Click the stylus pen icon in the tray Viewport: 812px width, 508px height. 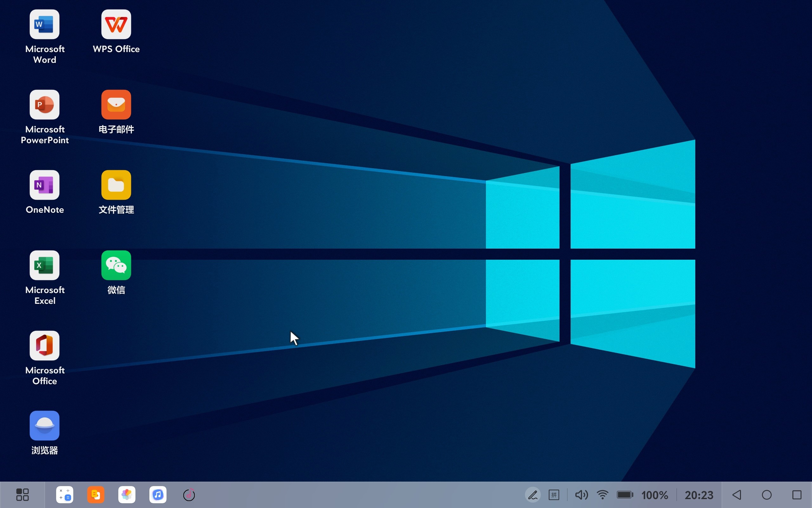pyautogui.click(x=533, y=495)
